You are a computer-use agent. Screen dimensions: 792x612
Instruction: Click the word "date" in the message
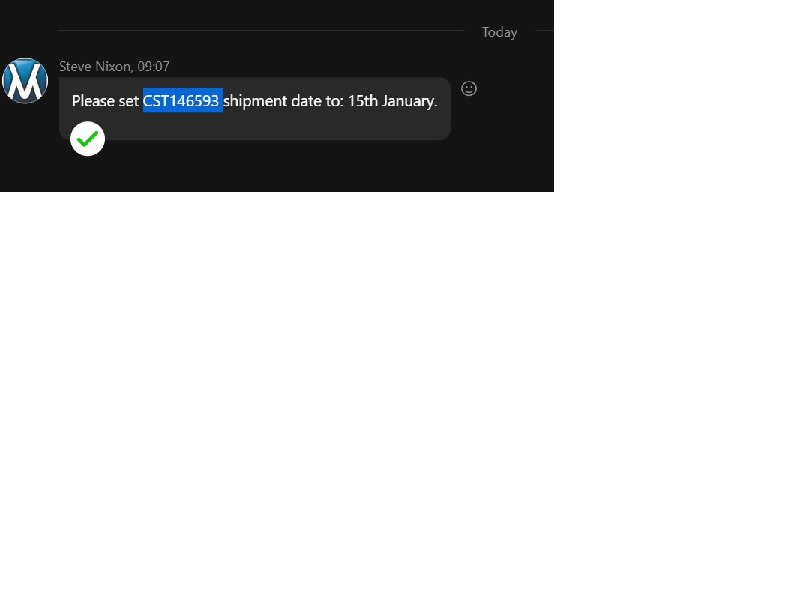click(306, 101)
